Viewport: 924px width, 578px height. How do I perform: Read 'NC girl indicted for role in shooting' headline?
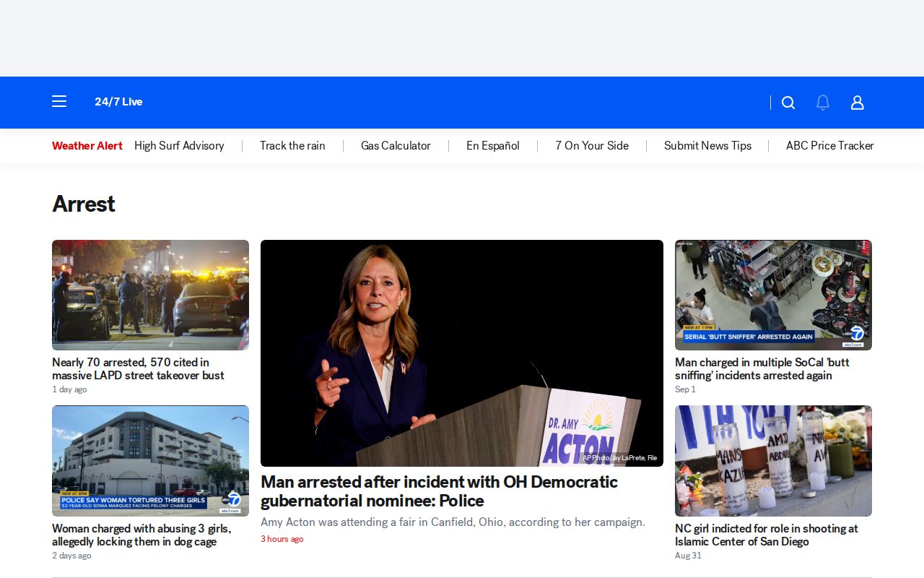(x=767, y=535)
